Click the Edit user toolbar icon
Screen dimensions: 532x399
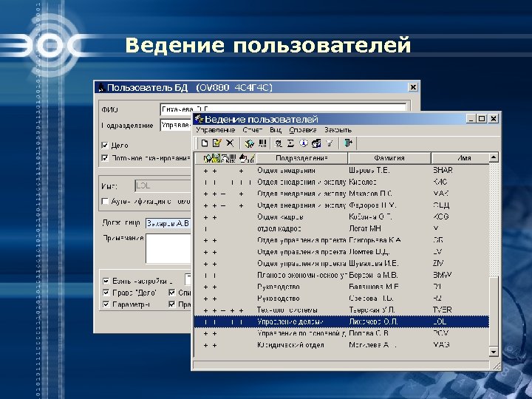click(x=216, y=143)
